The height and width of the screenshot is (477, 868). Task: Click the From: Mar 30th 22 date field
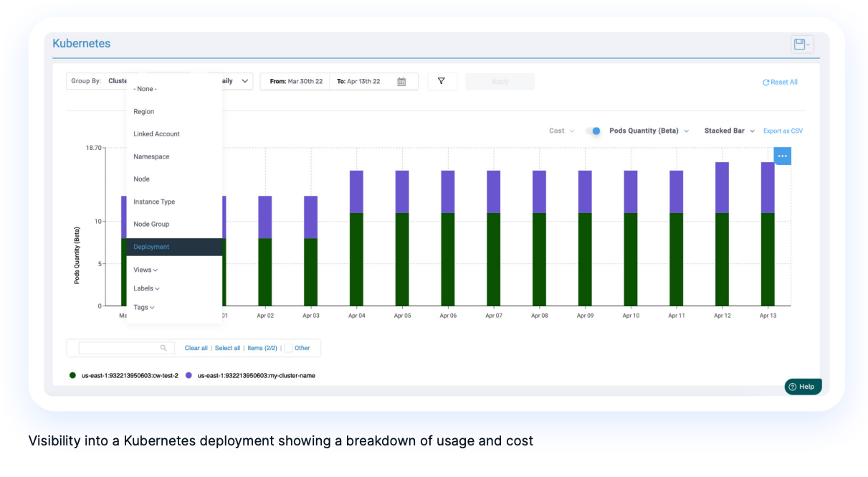coord(296,82)
